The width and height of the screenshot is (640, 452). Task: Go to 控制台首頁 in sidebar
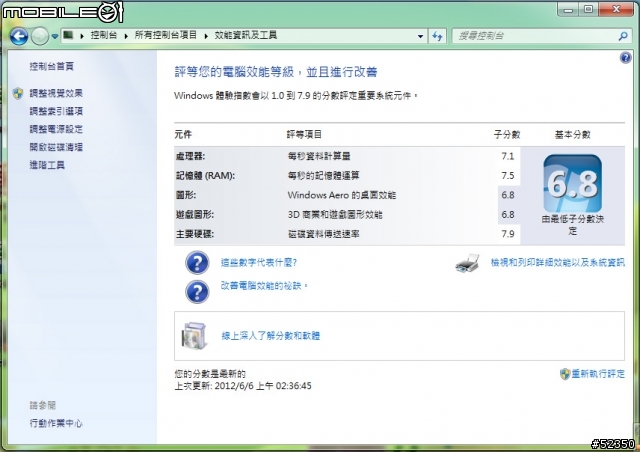point(51,66)
